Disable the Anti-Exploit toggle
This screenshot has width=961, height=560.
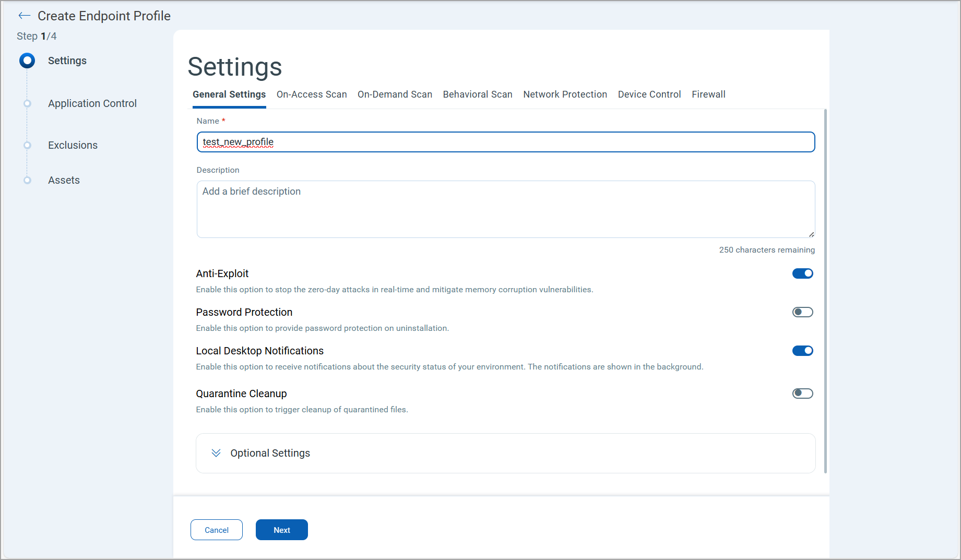802,273
